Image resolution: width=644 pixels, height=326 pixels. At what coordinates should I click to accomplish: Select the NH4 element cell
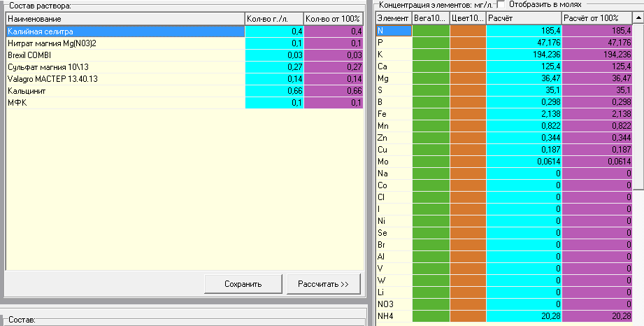click(x=394, y=316)
